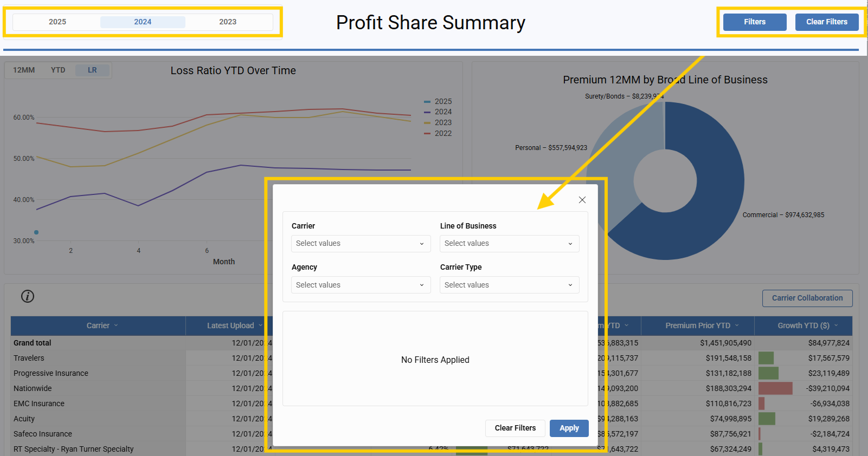Click the Premium 12MM by Broad Line title
This screenshot has height=456, width=868.
pos(665,80)
